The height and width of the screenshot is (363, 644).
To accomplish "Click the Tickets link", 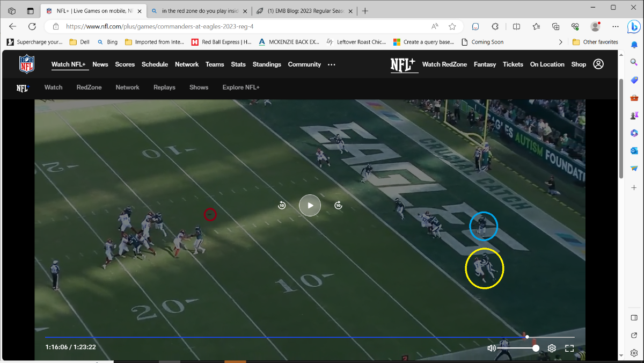I will tap(513, 64).
